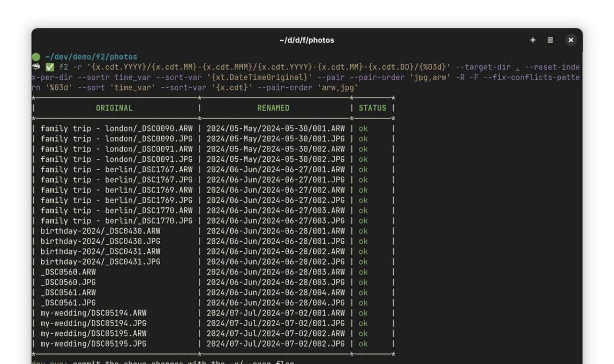The image size is (614, 364).
Task: Open the terminal hamburger menu
Action: point(550,40)
